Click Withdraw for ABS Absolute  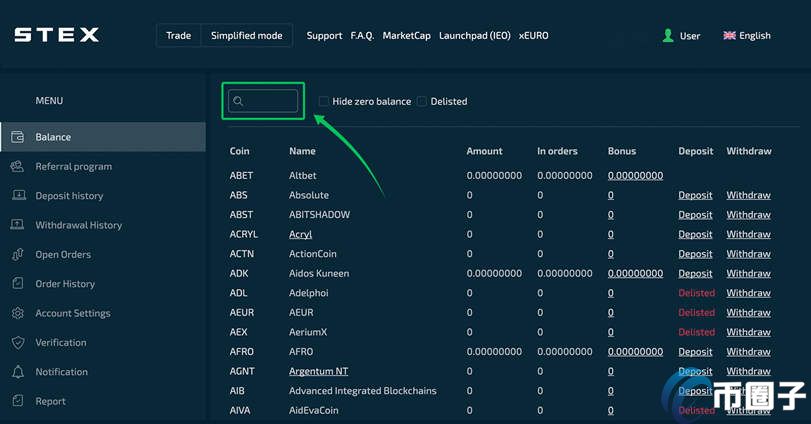748,195
